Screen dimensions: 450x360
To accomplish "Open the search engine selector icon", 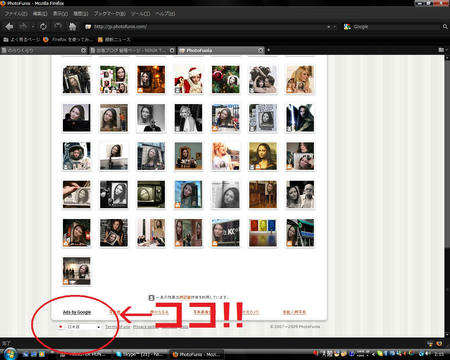I will pos(347,27).
